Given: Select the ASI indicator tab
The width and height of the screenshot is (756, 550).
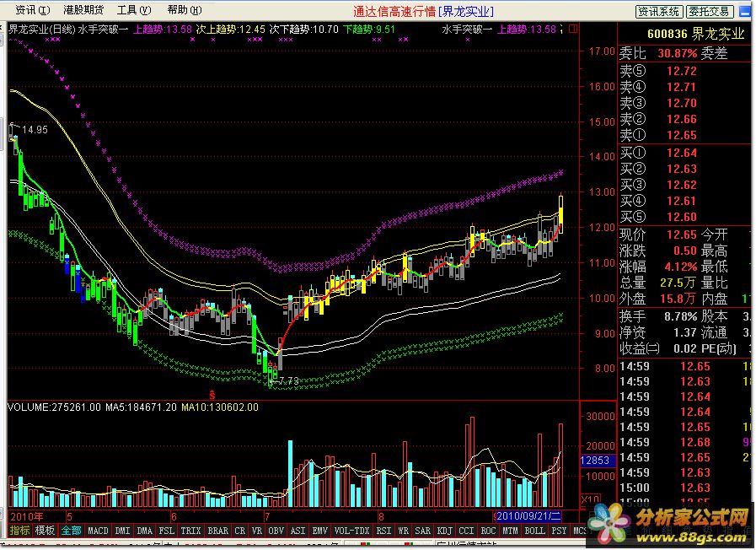Looking at the screenshot, I should [298, 531].
